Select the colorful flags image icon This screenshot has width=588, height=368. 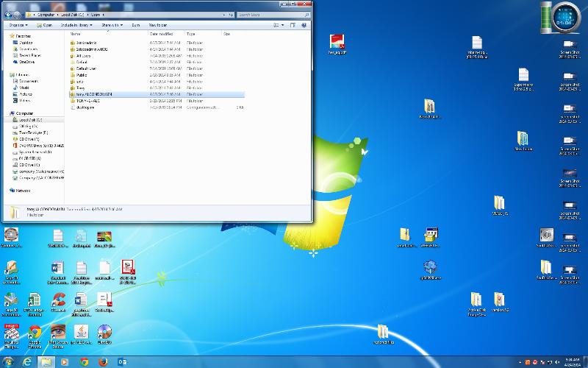[104, 239]
